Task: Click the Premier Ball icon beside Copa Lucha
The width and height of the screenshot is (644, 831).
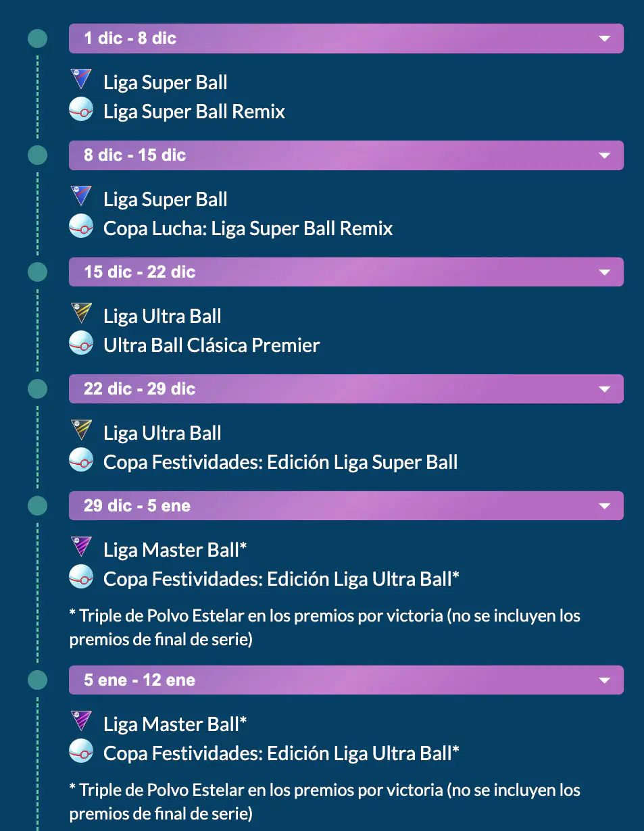Action: point(81,226)
